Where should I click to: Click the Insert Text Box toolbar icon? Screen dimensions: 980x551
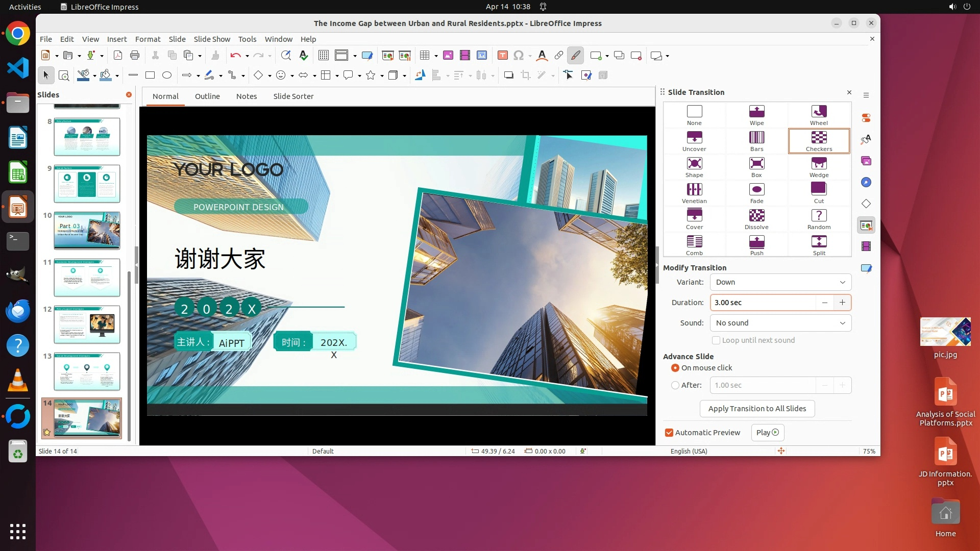point(502,56)
